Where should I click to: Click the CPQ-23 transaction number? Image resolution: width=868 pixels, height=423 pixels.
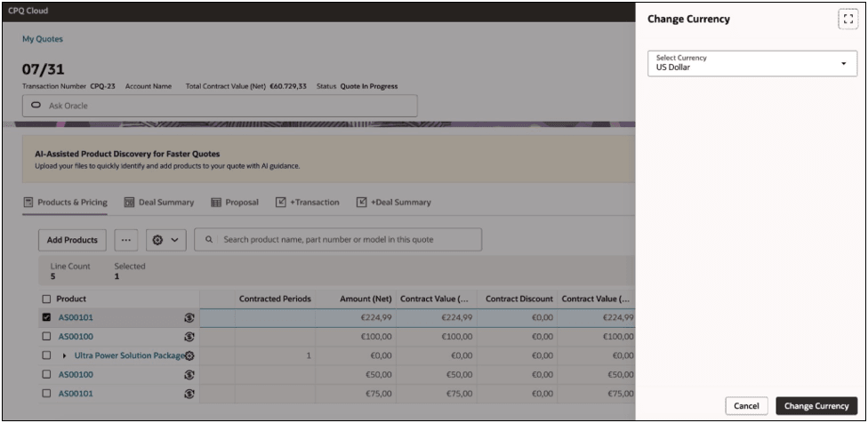point(102,86)
